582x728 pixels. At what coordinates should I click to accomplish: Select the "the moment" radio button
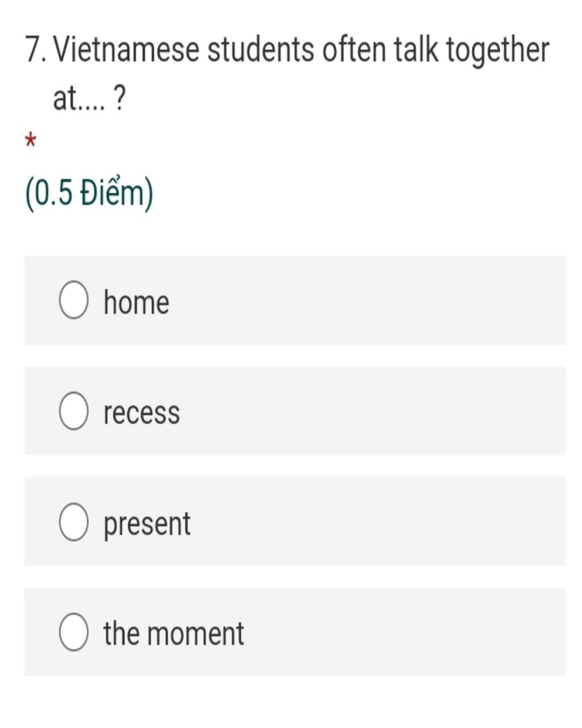pyautogui.click(x=73, y=632)
